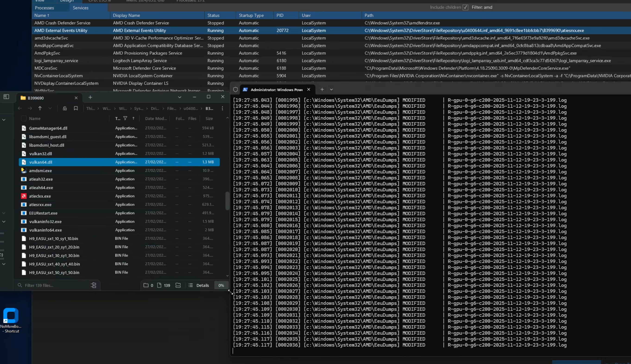631x364 pixels.
Task: Click the filter funnel in Type column
Action: (x=125, y=118)
